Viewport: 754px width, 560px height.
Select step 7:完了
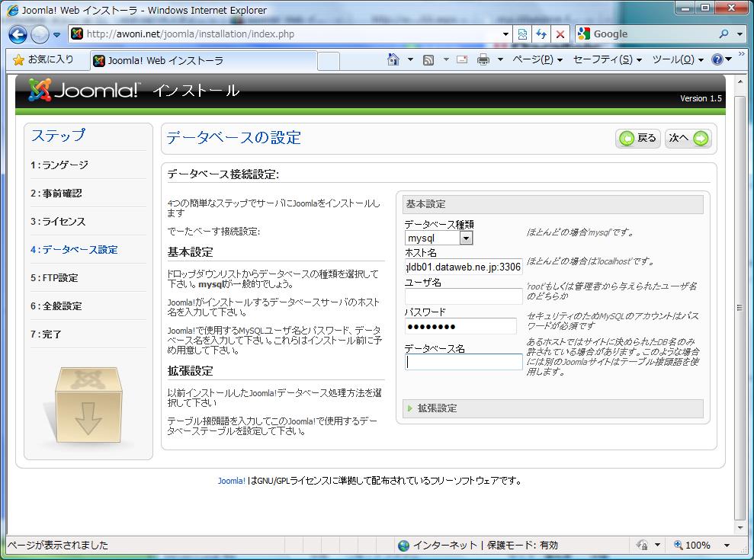click(46, 334)
